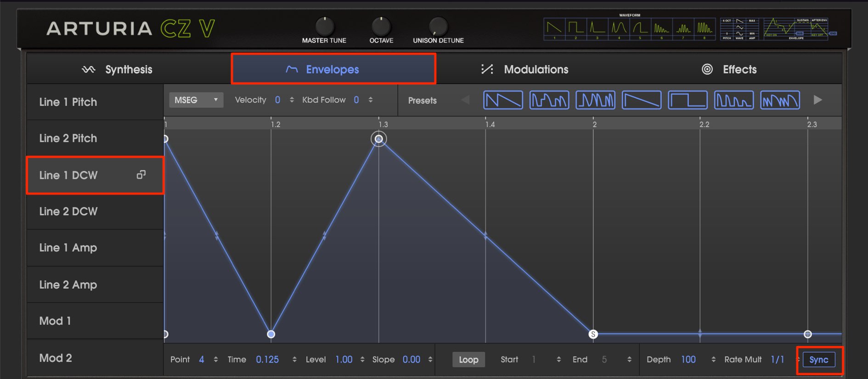The image size is (868, 379).
Task: Select the Line 2 DCW envelope
Action: click(95, 212)
